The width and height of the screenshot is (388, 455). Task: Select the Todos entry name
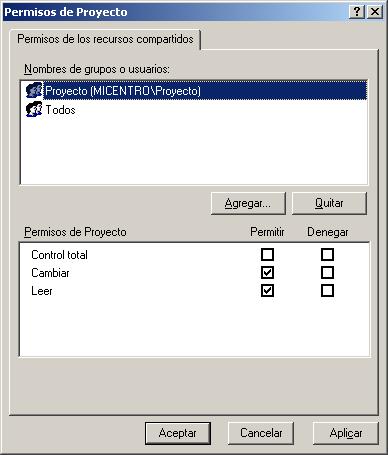(60, 110)
